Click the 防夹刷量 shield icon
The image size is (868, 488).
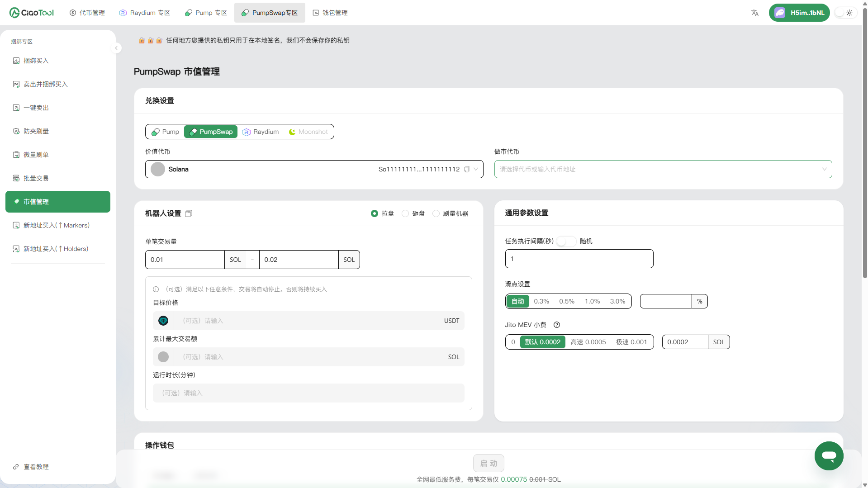coord(16,131)
